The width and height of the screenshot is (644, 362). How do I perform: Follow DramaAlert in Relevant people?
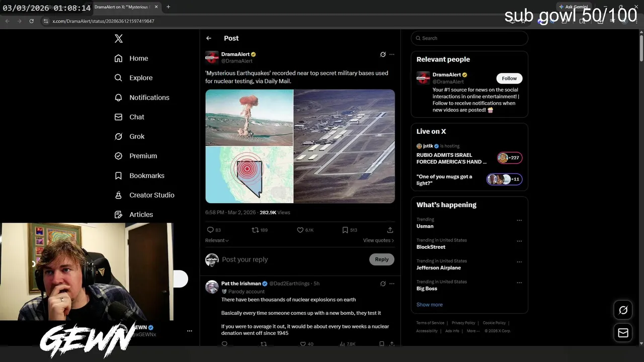coord(509,78)
